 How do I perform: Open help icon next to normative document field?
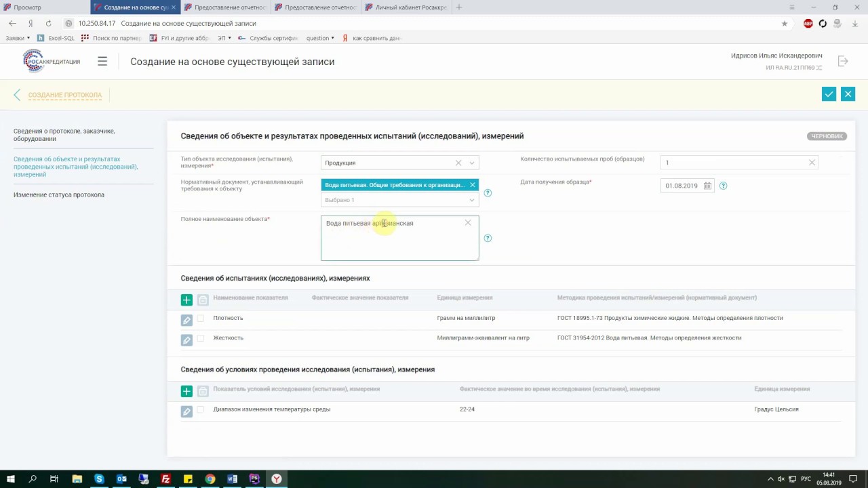tap(488, 192)
